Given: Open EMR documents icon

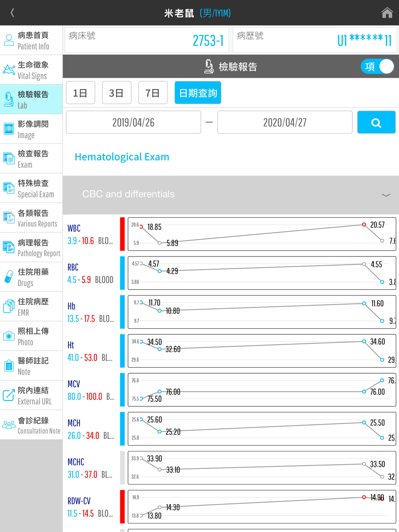Looking at the screenshot, I should [9, 306].
